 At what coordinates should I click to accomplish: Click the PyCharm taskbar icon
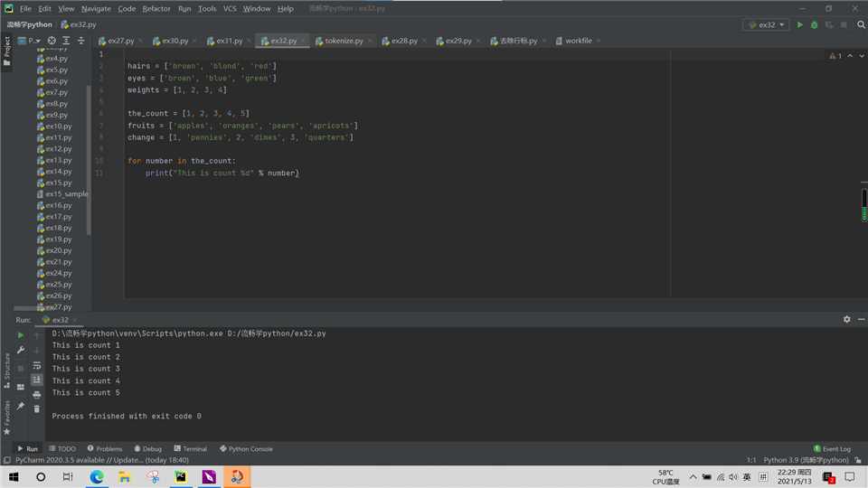pos(181,477)
